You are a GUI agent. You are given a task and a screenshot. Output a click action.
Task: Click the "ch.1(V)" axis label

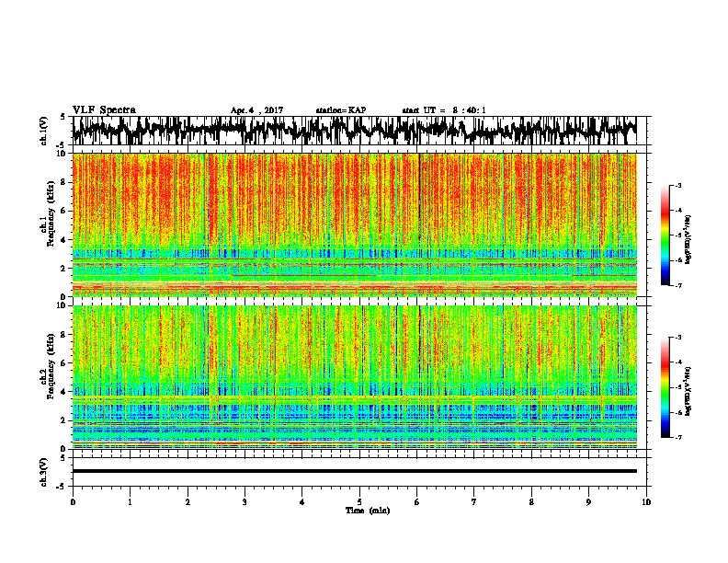click(44, 131)
